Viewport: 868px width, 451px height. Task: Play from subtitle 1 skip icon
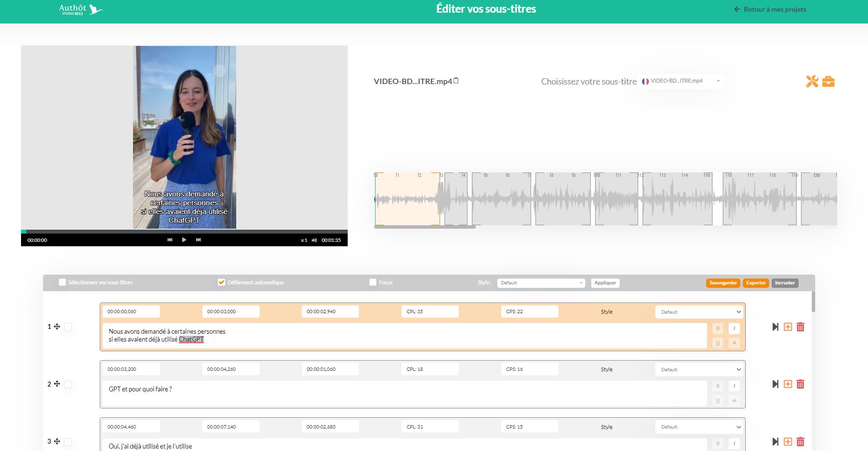tap(775, 327)
